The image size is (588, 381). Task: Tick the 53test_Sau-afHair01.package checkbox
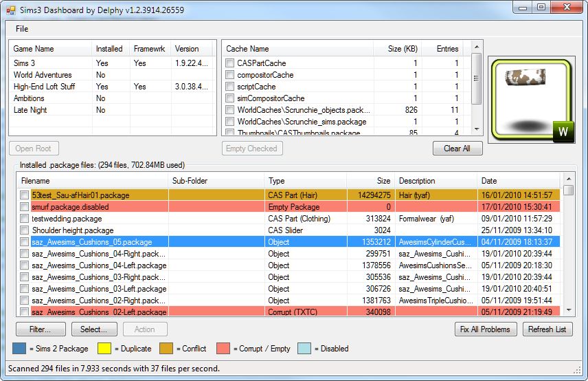click(24, 195)
